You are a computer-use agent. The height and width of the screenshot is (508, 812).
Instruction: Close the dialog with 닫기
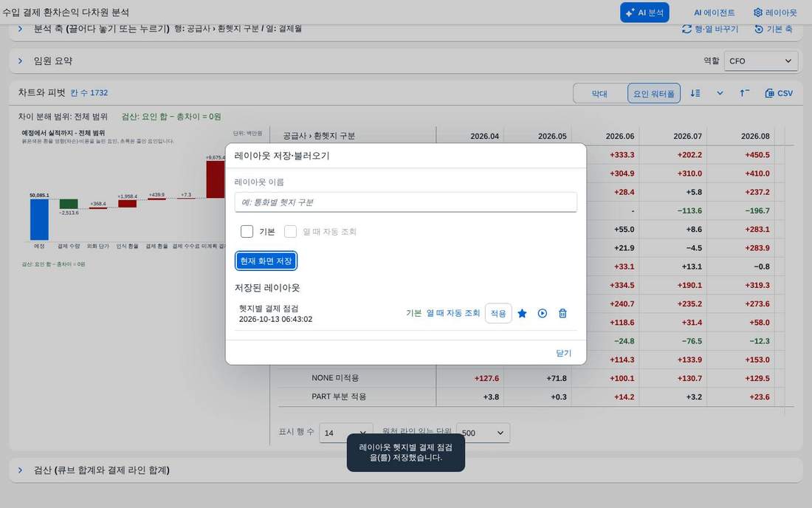(x=563, y=353)
